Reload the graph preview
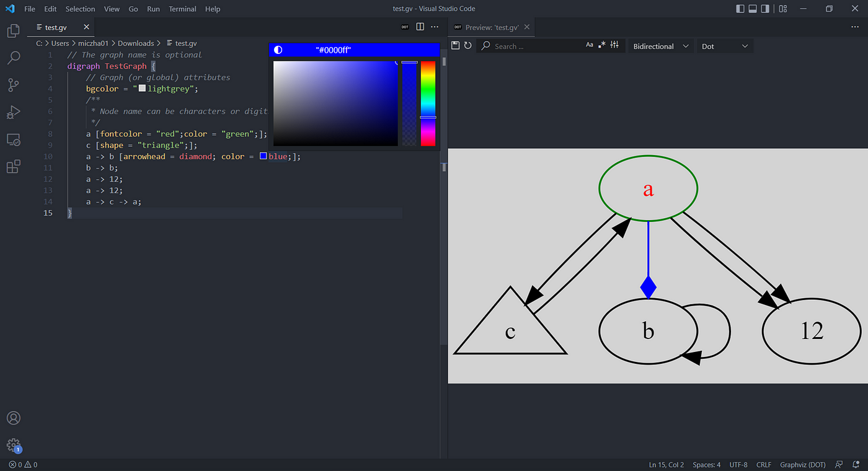 point(468,46)
